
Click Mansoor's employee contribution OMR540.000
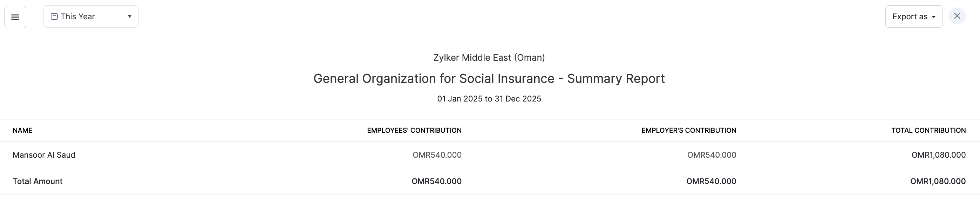click(x=437, y=155)
